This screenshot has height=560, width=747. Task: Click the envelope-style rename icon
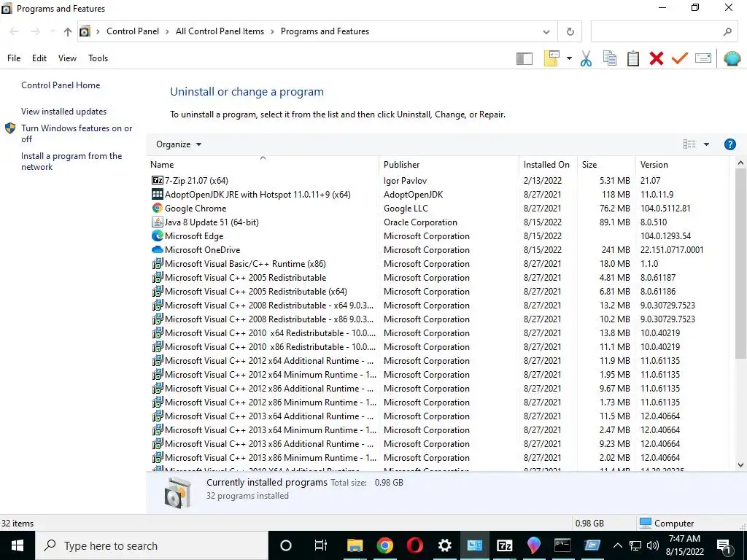[x=703, y=58]
